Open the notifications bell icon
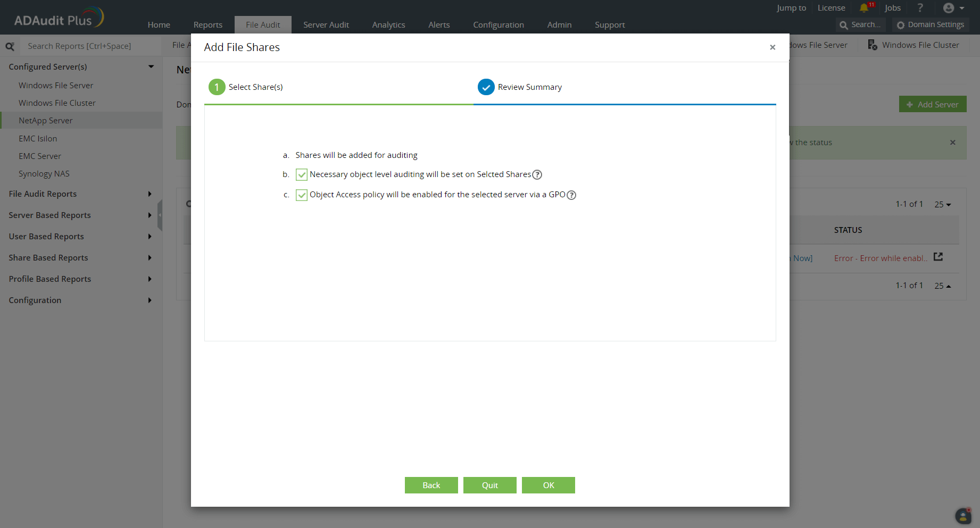This screenshot has width=980, height=528. 864,7
